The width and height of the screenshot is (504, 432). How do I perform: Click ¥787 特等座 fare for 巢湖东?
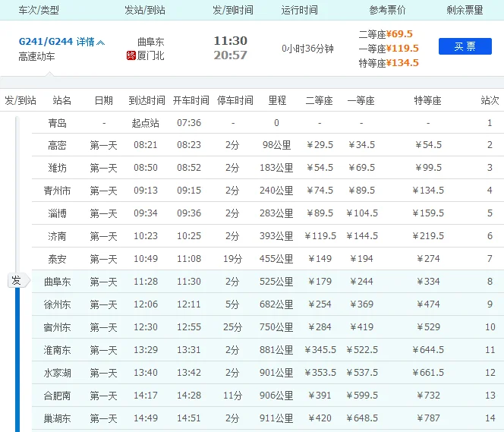click(428, 418)
